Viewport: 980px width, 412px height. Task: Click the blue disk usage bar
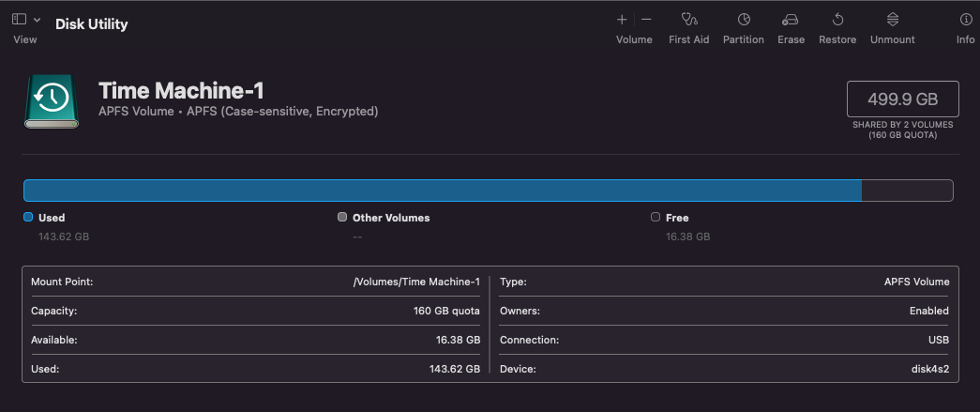click(x=441, y=191)
